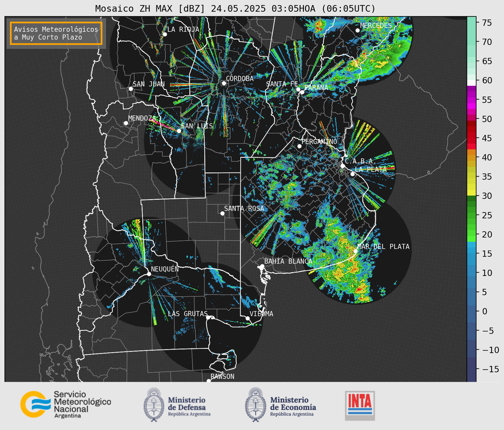The width and height of the screenshot is (504, 430).
Task: Click the −15 dBZ colorbar label
Action: pos(489,369)
